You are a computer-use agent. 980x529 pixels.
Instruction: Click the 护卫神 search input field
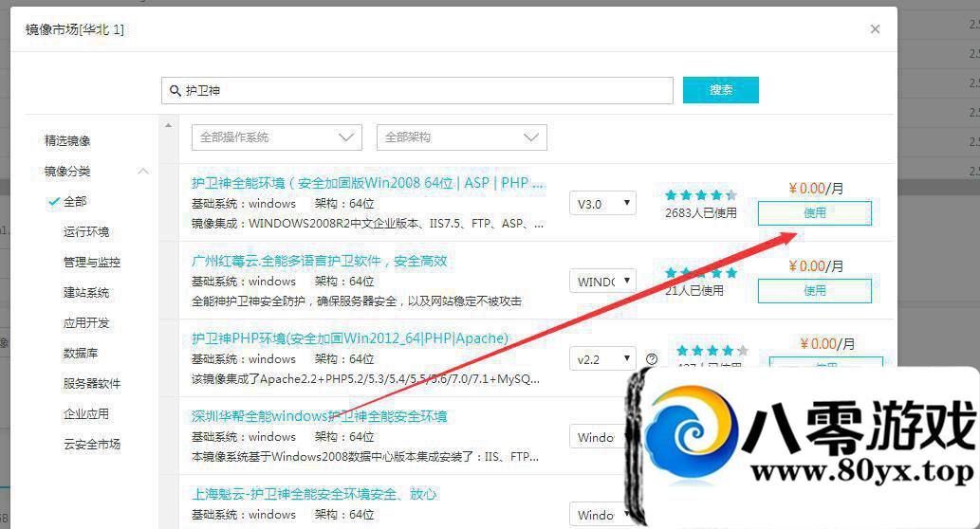tap(416, 91)
